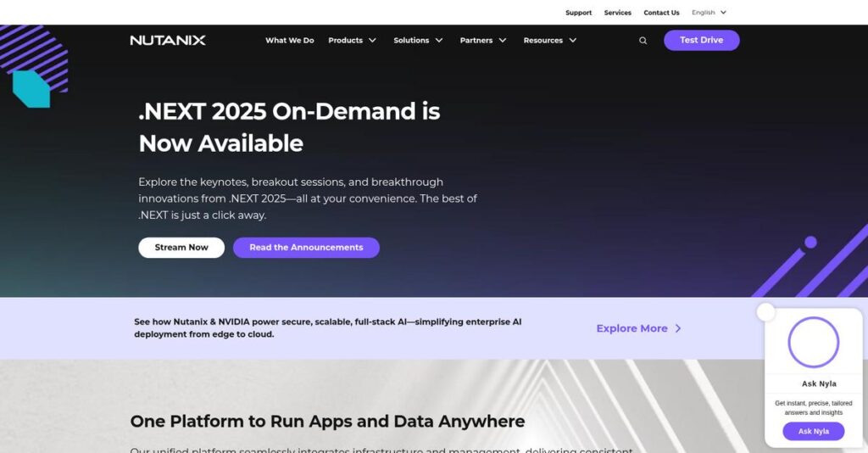Image resolution: width=868 pixels, height=453 pixels.
Task: Expand the Solutions menu chevron
Action: click(439, 41)
